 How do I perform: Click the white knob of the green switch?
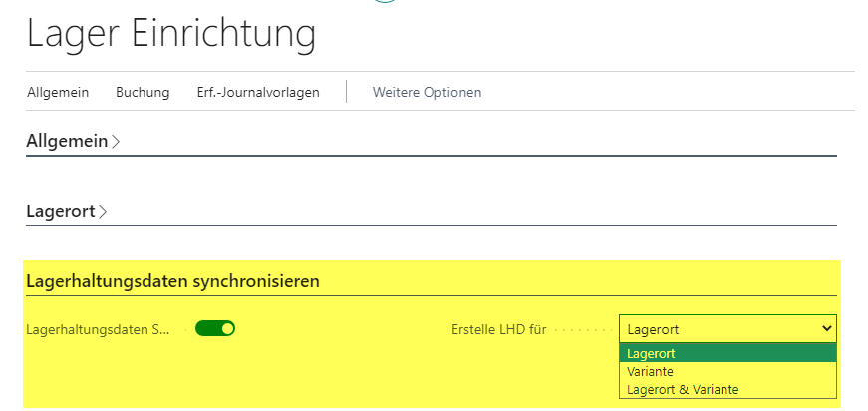coord(227,329)
